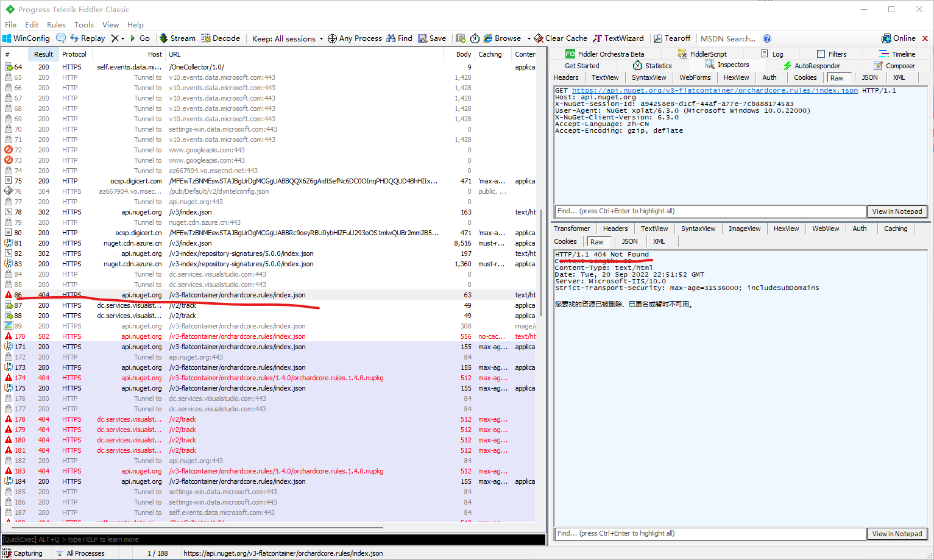Click the Clear Cache icon
Screen dimensions: 934x560
[x=559, y=38]
